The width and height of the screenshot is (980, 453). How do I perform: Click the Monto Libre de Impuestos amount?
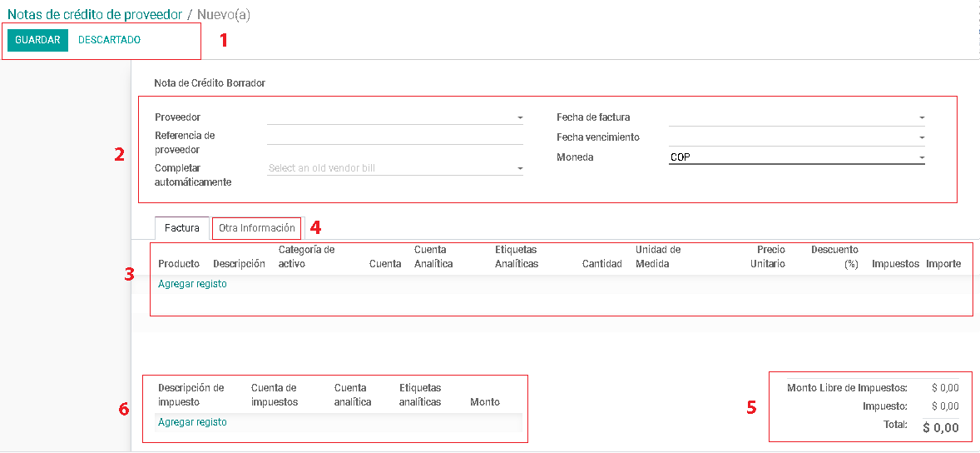pyautogui.click(x=945, y=388)
